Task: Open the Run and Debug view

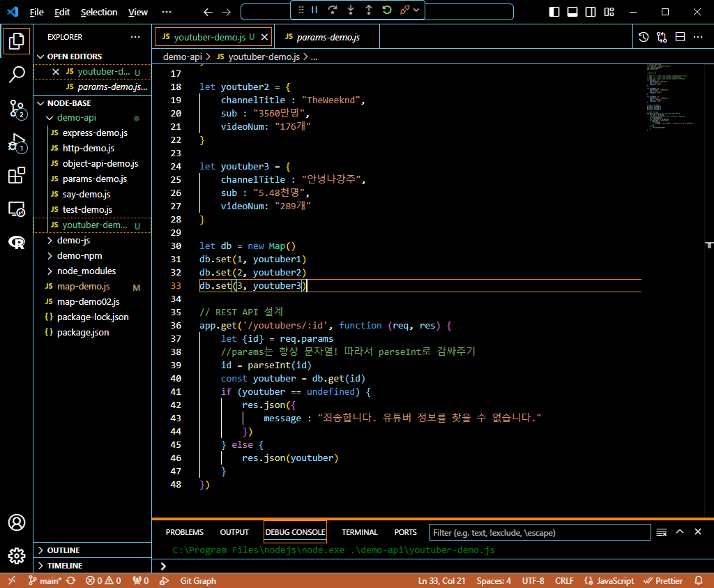Action: 17,142
